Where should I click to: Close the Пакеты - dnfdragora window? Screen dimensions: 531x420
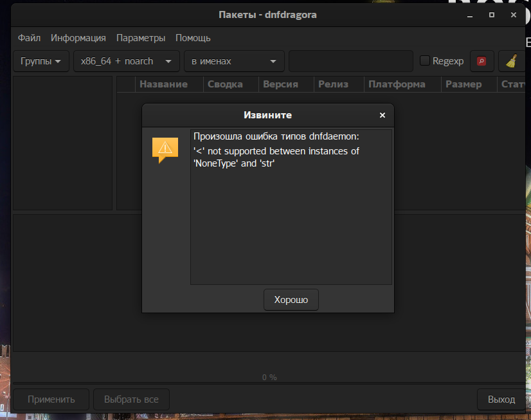(x=514, y=15)
